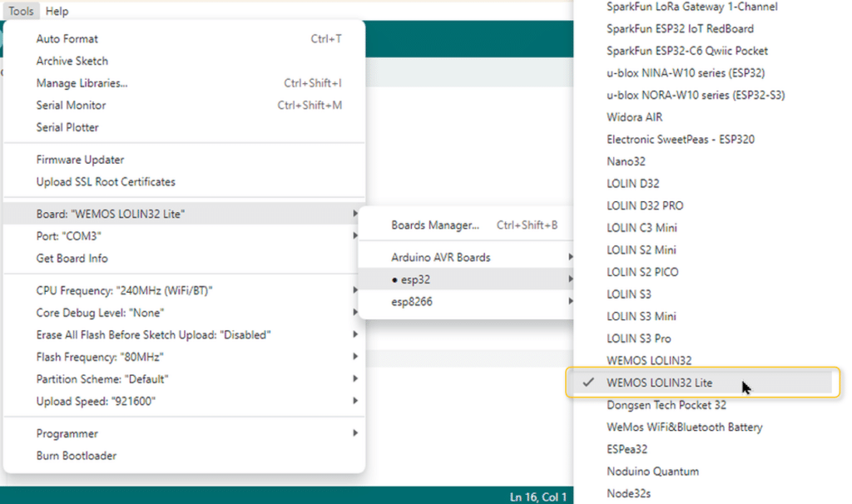Select the LOLIN S3 Pro board
The image size is (852, 504).
638,338
